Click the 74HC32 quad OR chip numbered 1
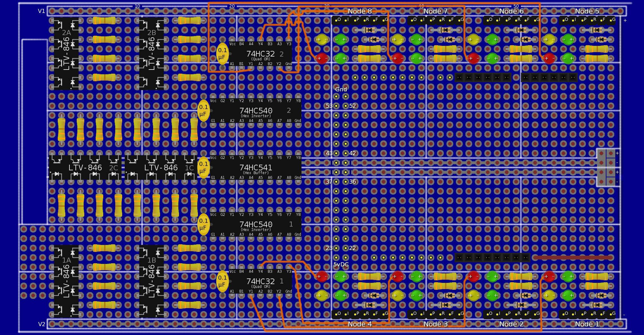Image resolution: width=644 pixels, height=335 pixels. [x=260, y=281]
